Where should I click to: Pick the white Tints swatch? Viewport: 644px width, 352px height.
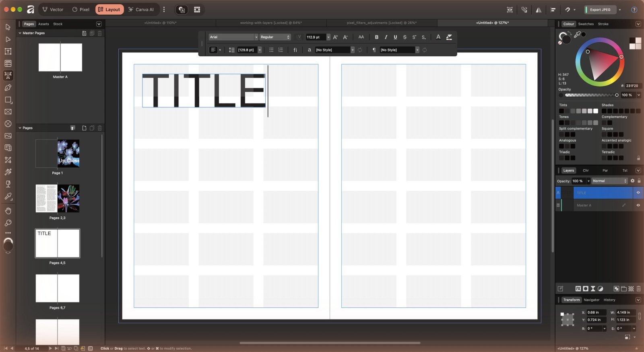(x=596, y=111)
